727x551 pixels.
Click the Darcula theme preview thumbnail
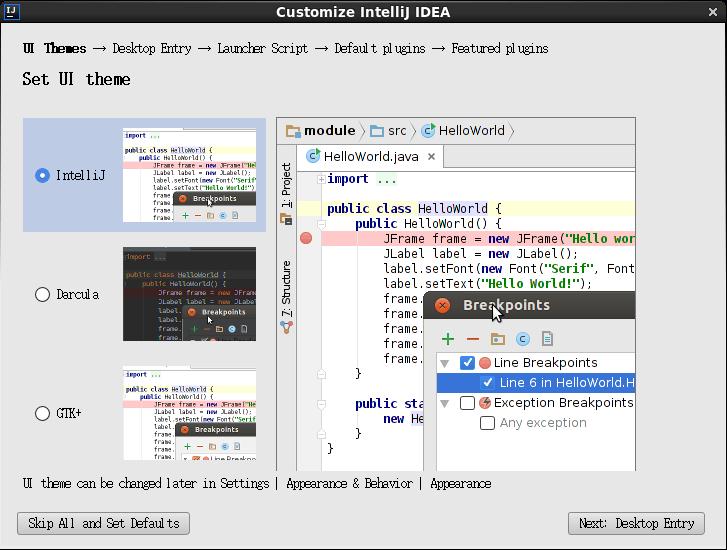pos(189,294)
